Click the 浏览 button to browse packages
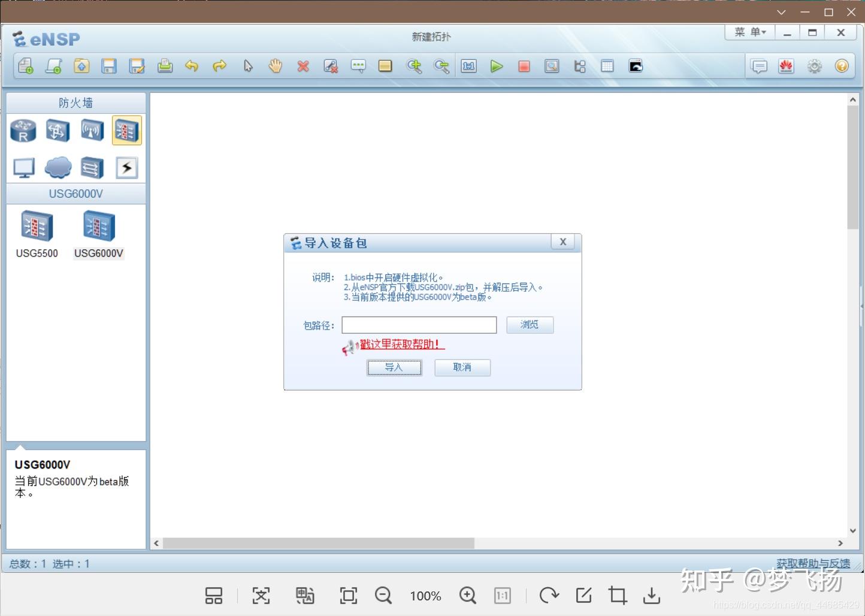865x616 pixels. coord(529,325)
